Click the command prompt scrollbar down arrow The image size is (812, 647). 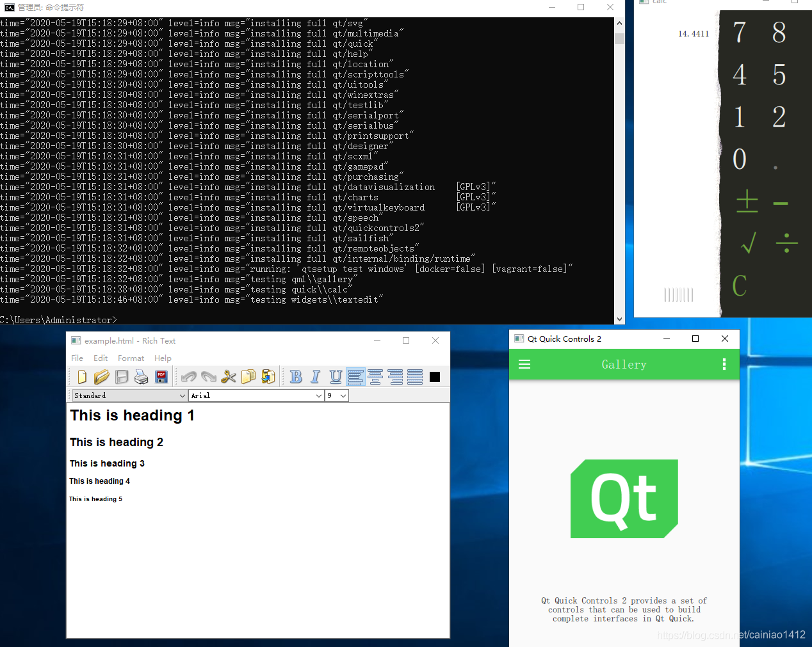(619, 319)
